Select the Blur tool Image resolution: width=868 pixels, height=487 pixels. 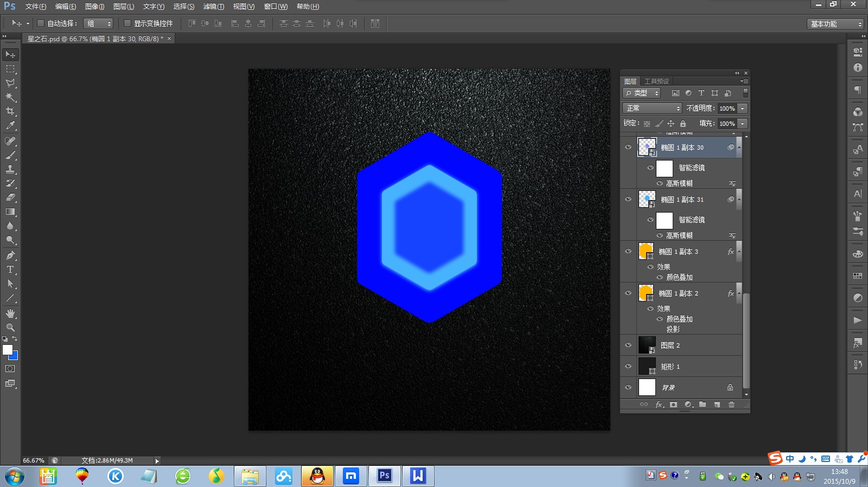click(10, 226)
